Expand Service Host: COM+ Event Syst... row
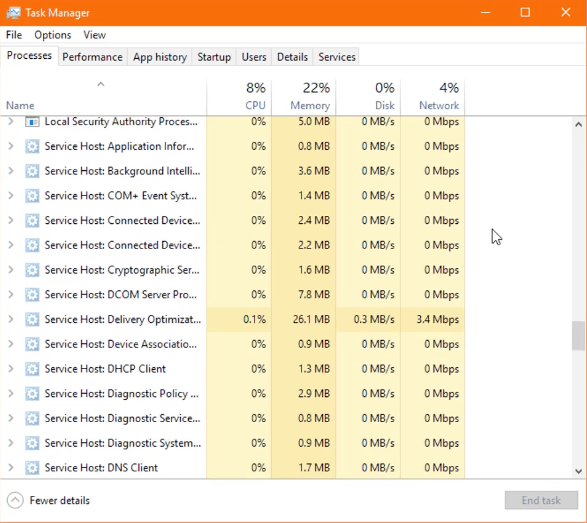This screenshot has width=587, height=523. pyautogui.click(x=11, y=196)
